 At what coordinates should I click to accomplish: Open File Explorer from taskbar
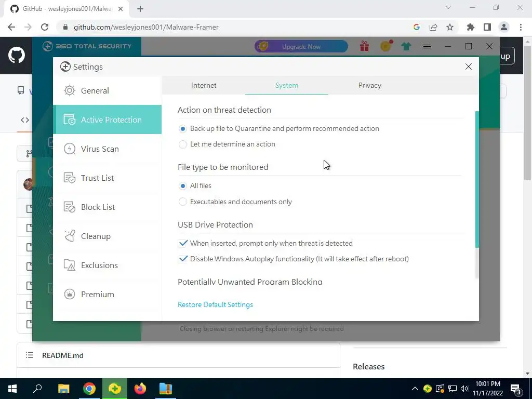point(63,389)
